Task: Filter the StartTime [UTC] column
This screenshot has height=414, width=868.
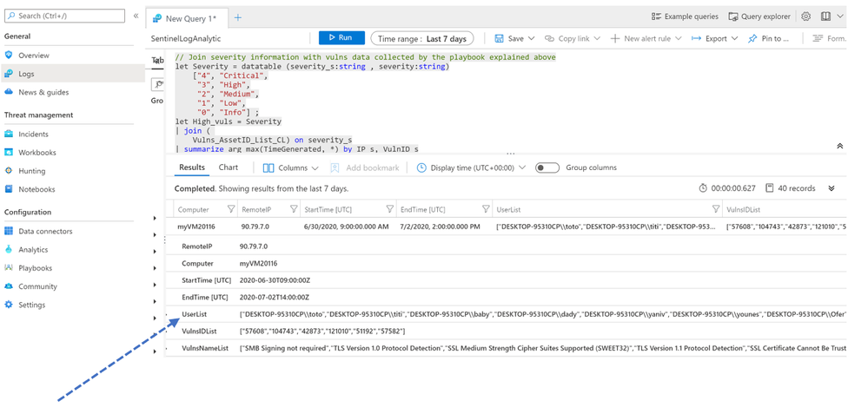Action: [390, 209]
